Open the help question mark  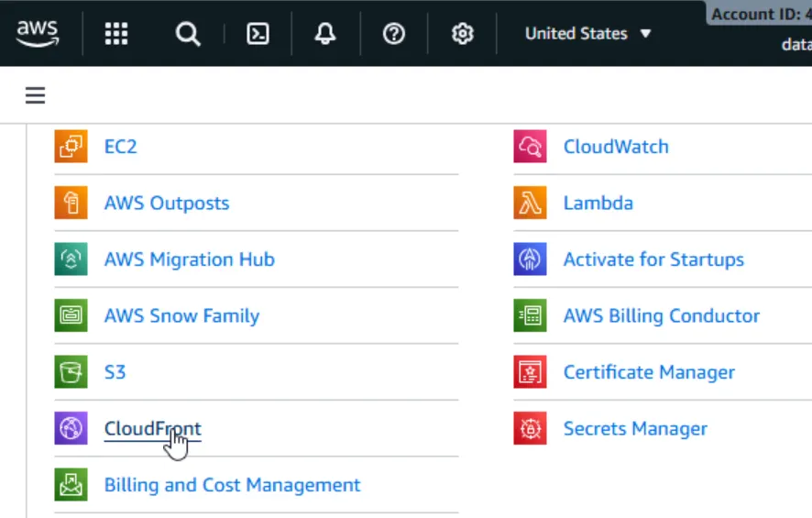[x=393, y=34]
